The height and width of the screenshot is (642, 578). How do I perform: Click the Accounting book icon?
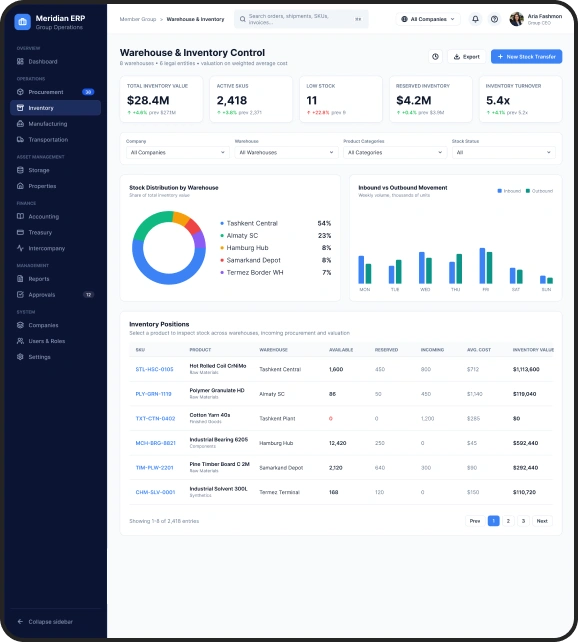[x=20, y=216]
